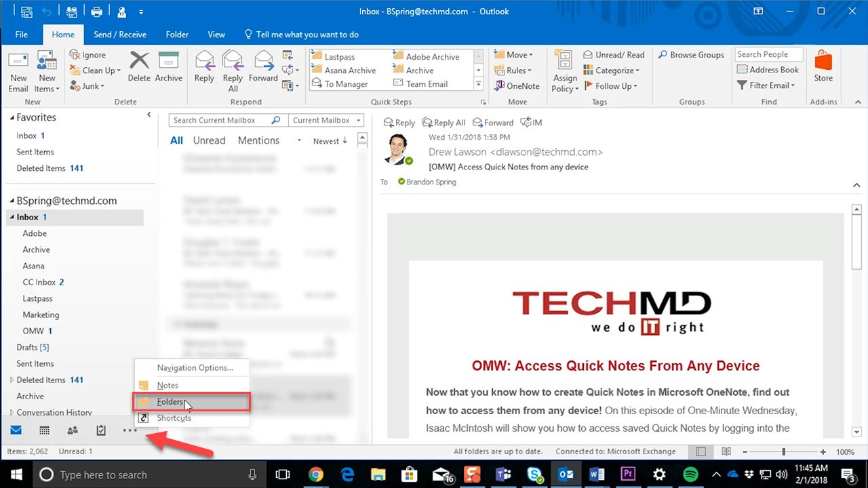This screenshot has height=488, width=868.
Task: Toggle Unread/Read status
Action: pos(614,55)
